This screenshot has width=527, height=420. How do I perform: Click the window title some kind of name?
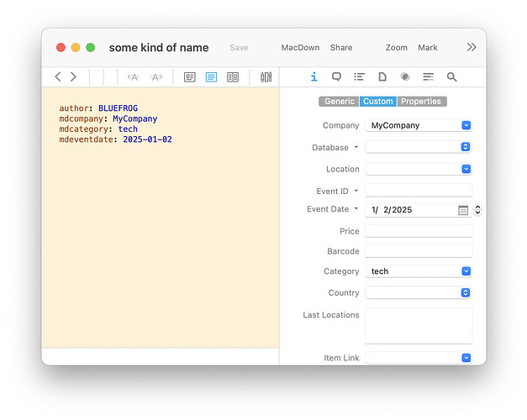point(159,48)
